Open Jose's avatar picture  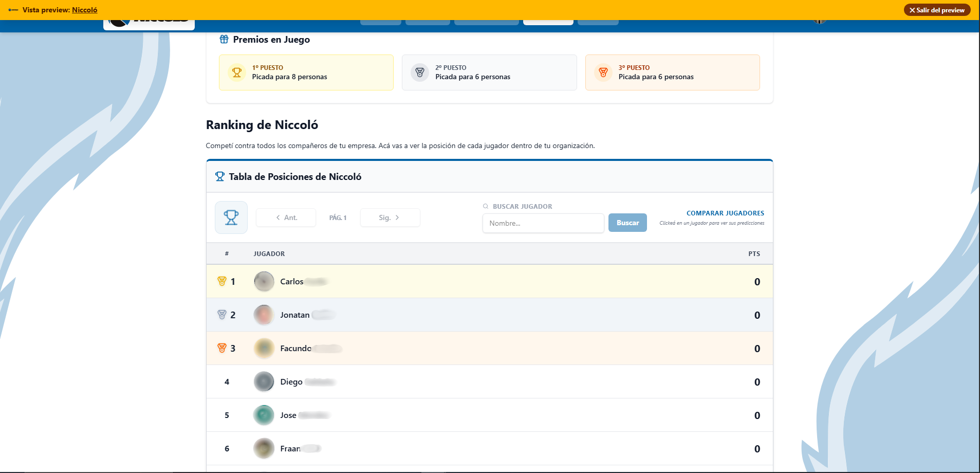click(x=264, y=415)
